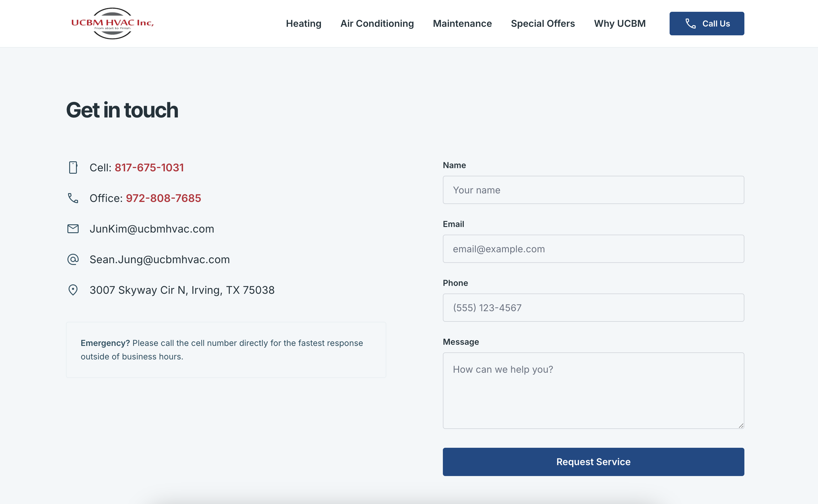
Task: Click the telephone handset icon beside Office
Action: click(73, 198)
